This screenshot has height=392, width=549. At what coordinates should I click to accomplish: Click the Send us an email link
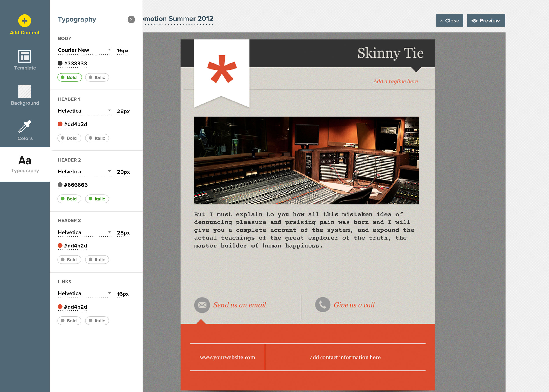(x=239, y=305)
